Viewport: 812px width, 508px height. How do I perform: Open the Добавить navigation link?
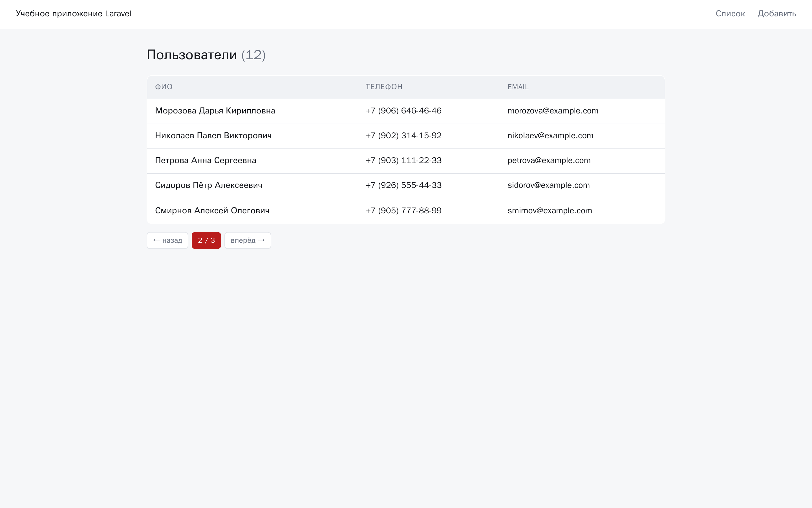(x=777, y=14)
